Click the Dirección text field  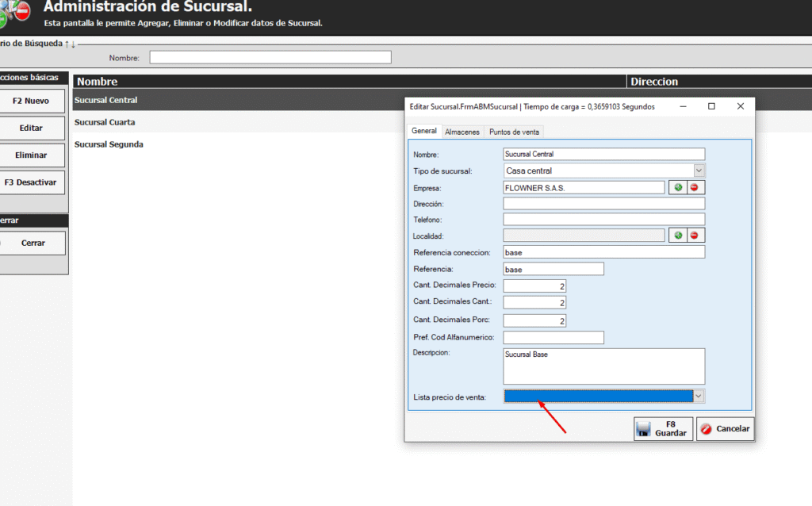(603, 204)
